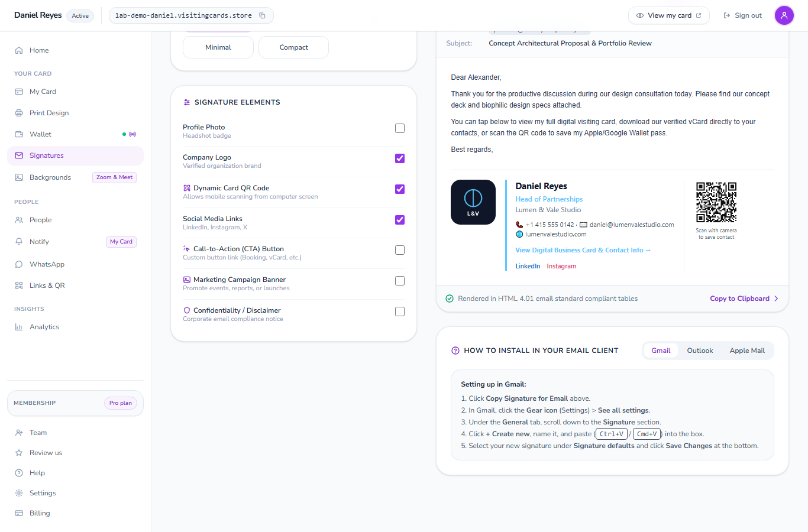Image resolution: width=808 pixels, height=532 pixels.
Task: Turn on the Confidentiality / Disclaimer checkbox
Action: point(400,312)
